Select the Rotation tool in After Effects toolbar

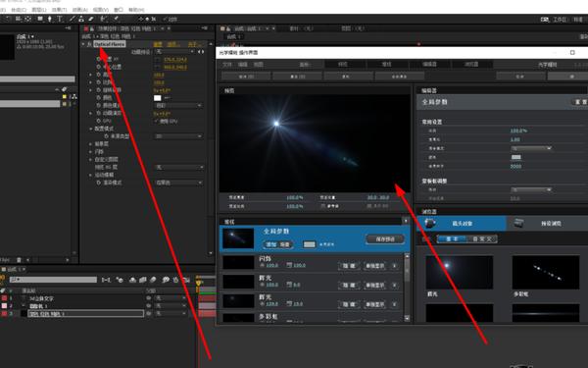pos(8,19)
